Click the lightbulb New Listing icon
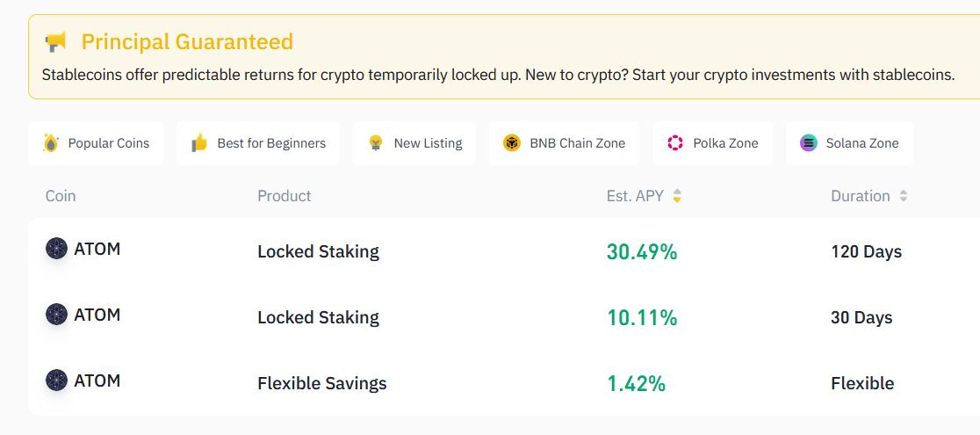 (x=376, y=142)
